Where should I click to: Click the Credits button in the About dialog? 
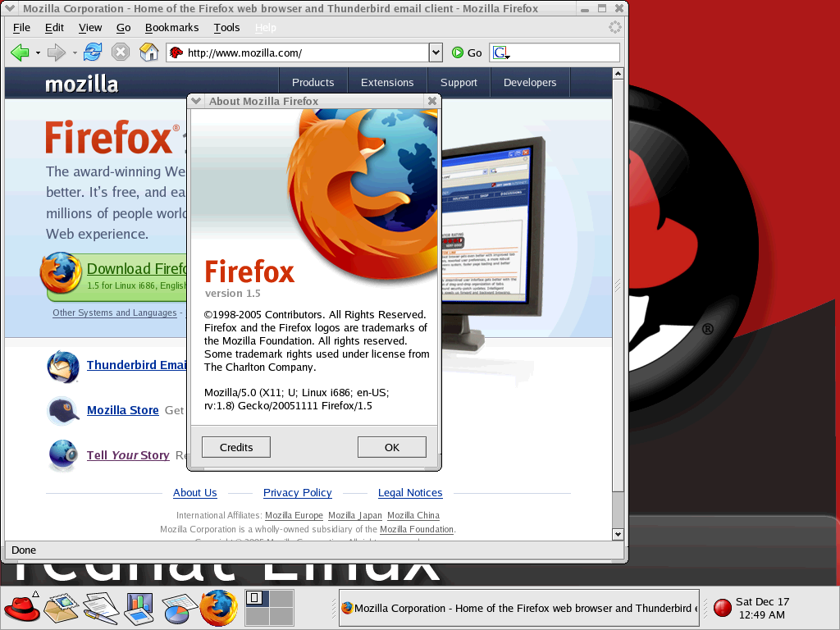pos(235,446)
